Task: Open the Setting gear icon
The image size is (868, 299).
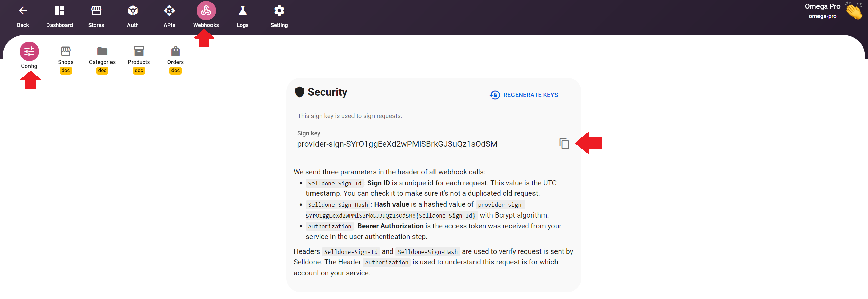Action: click(x=279, y=11)
